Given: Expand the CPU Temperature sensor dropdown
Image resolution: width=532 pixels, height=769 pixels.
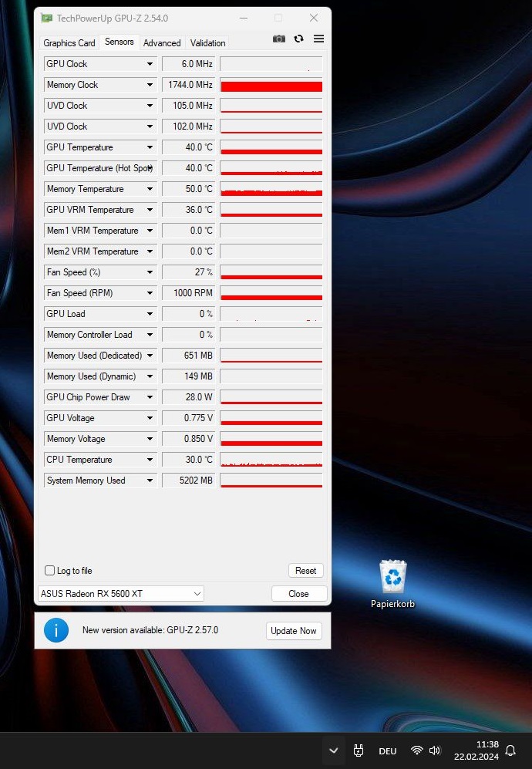Looking at the screenshot, I should click(x=150, y=460).
